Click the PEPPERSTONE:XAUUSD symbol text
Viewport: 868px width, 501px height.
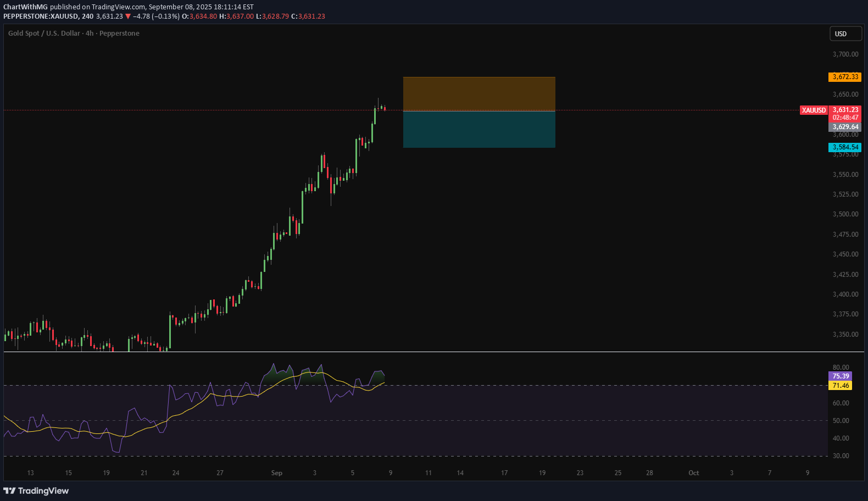[x=41, y=16]
